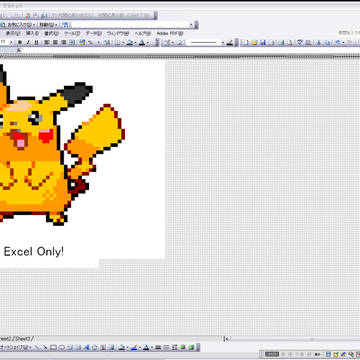The height and width of the screenshot is (360, 360).
Task: Align cell text right
Action: [63, 42]
